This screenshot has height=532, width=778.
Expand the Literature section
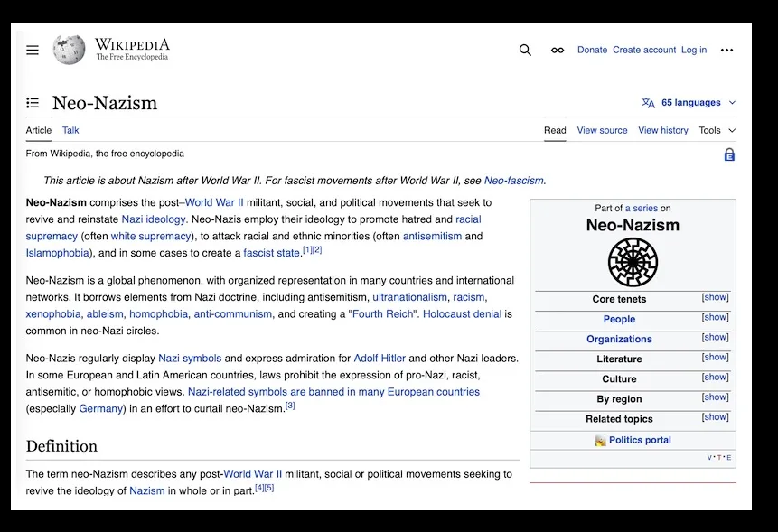[715, 357]
